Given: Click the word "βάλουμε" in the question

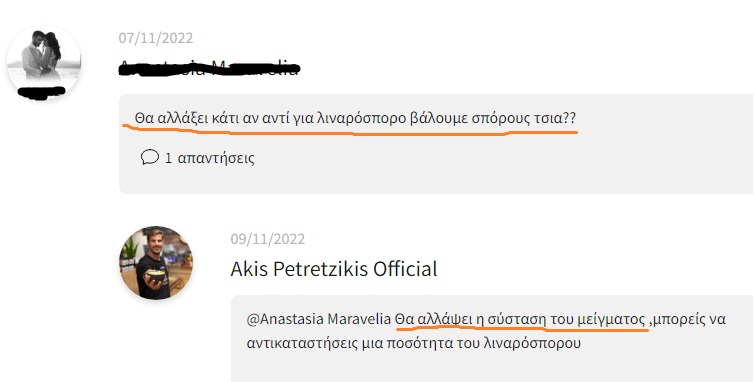Looking at the screenshot, I should click(x=439, y=118).
